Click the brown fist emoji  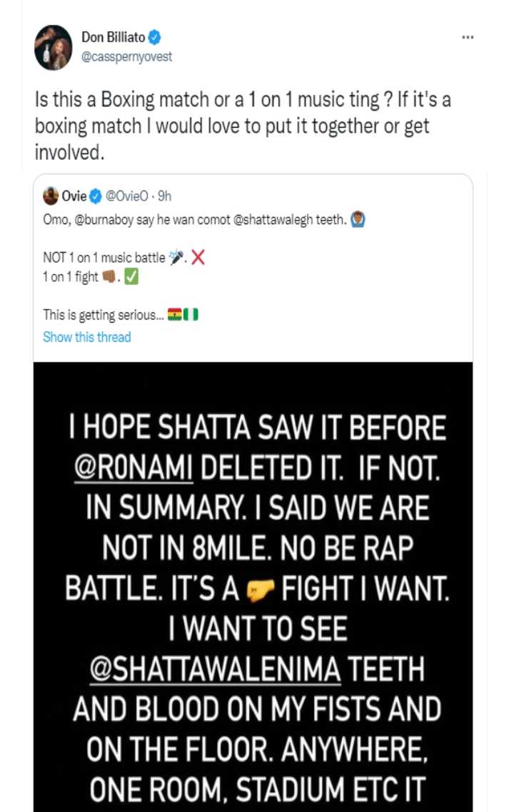pyautogui.click(x=109, y=277)
